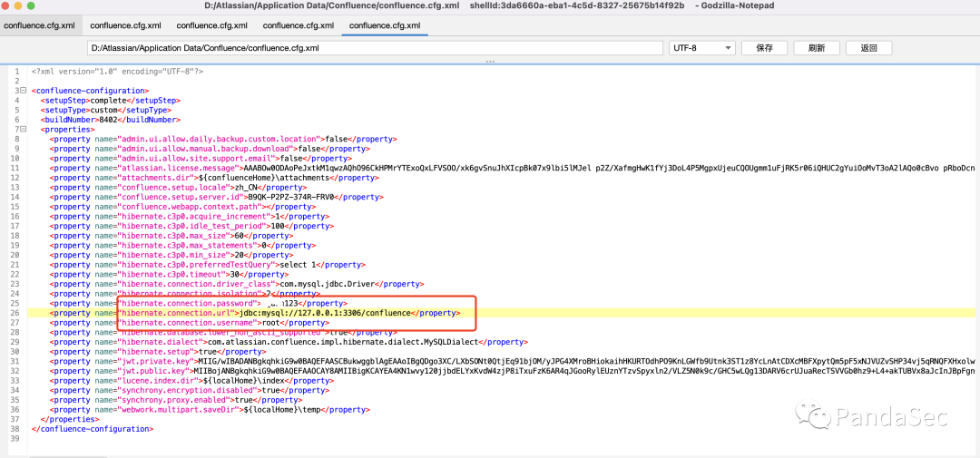Open the UTF-8 encoding dropdown
The height and width of the screenshot is (458, 980).
pyautogui.click(x=702, y=48)
